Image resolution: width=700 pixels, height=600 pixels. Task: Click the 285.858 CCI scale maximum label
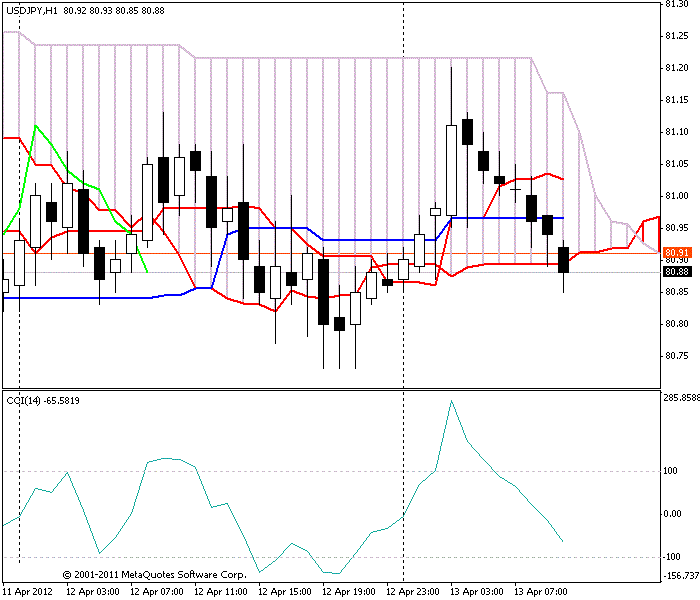click(681, 397)
